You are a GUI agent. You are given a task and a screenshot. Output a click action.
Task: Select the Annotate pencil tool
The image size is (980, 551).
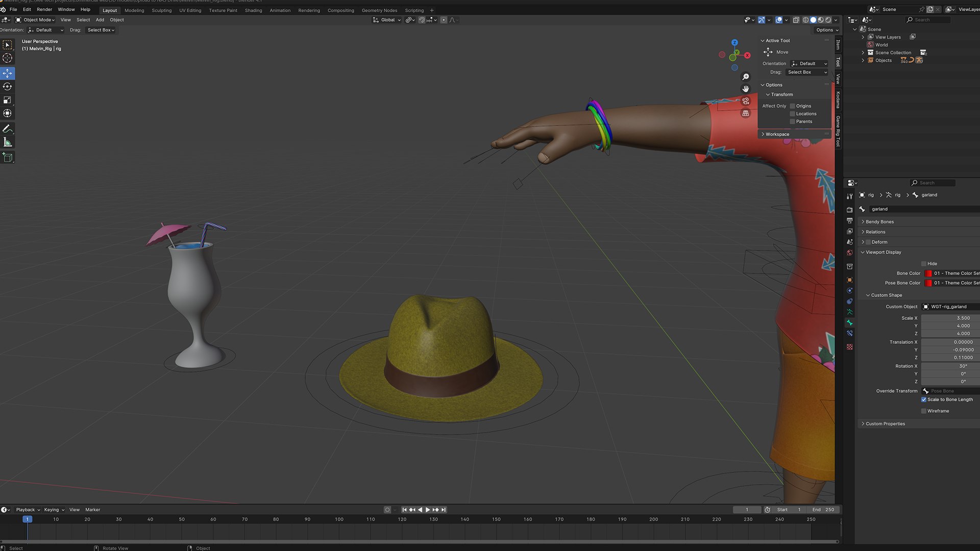8,129
